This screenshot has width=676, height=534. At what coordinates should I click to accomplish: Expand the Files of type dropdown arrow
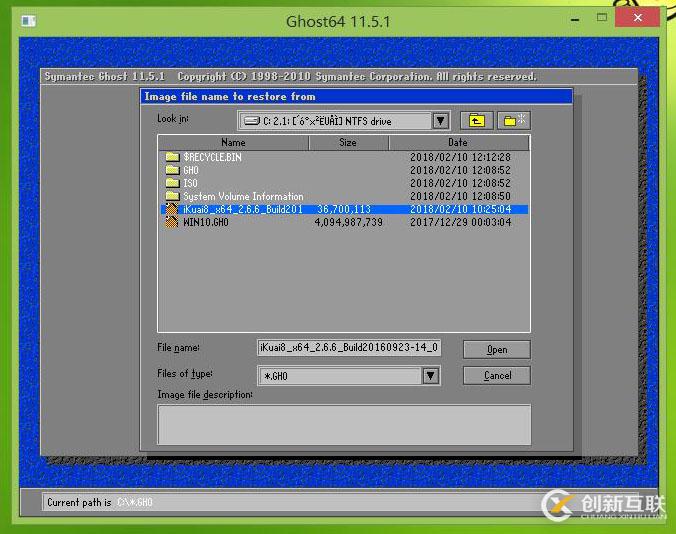pos(430,376)
